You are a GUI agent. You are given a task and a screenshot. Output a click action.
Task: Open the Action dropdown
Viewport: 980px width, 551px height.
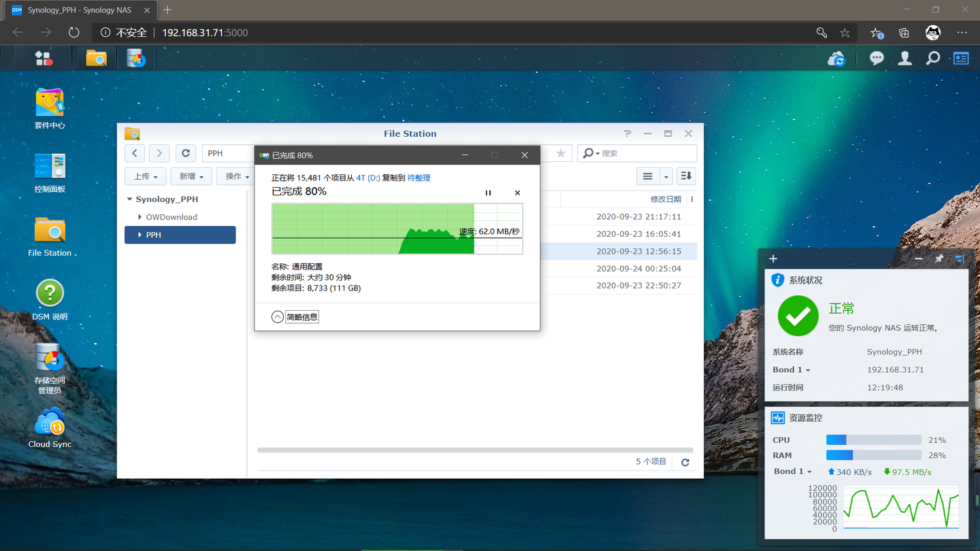(x=235, y=176)
